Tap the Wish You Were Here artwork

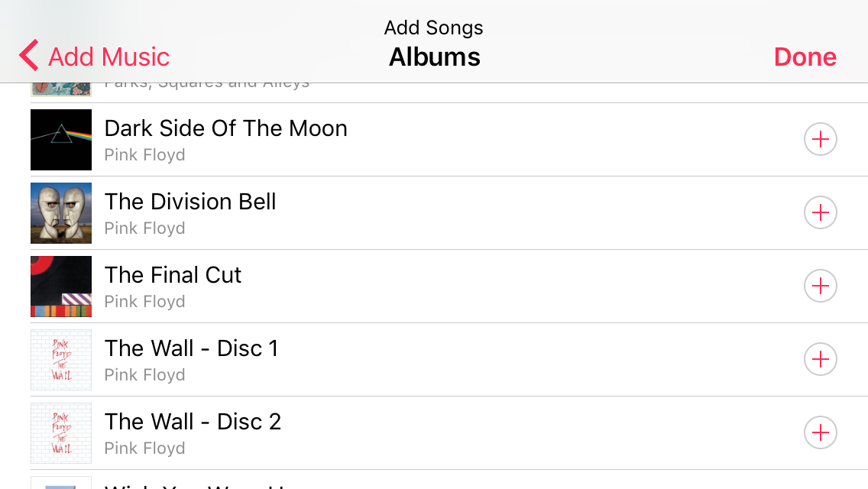[60, 482]
